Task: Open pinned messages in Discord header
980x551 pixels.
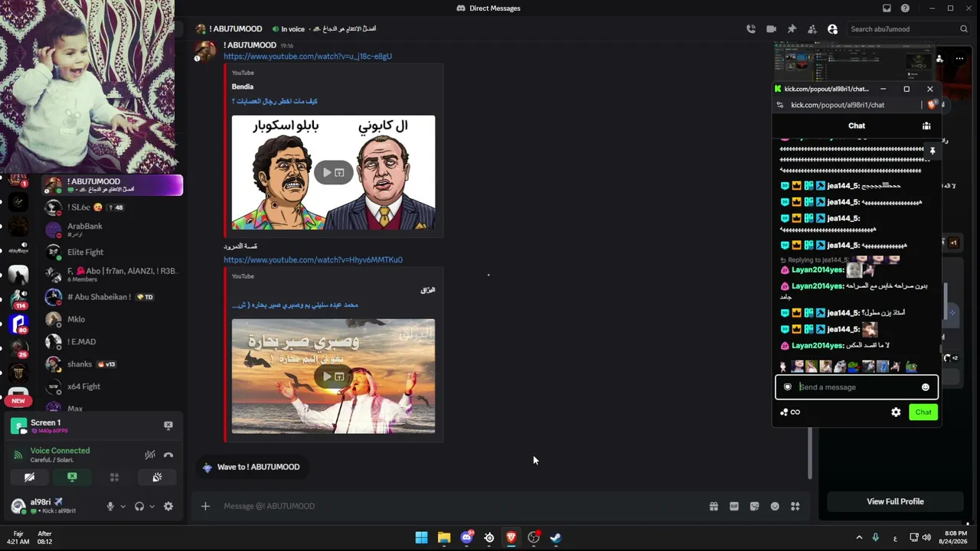Action: pos(792,29)
